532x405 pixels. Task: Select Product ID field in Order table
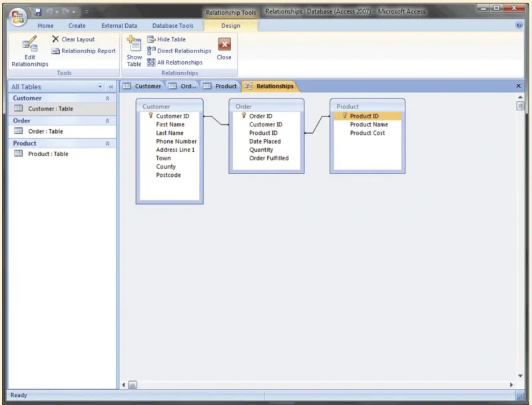263,133
